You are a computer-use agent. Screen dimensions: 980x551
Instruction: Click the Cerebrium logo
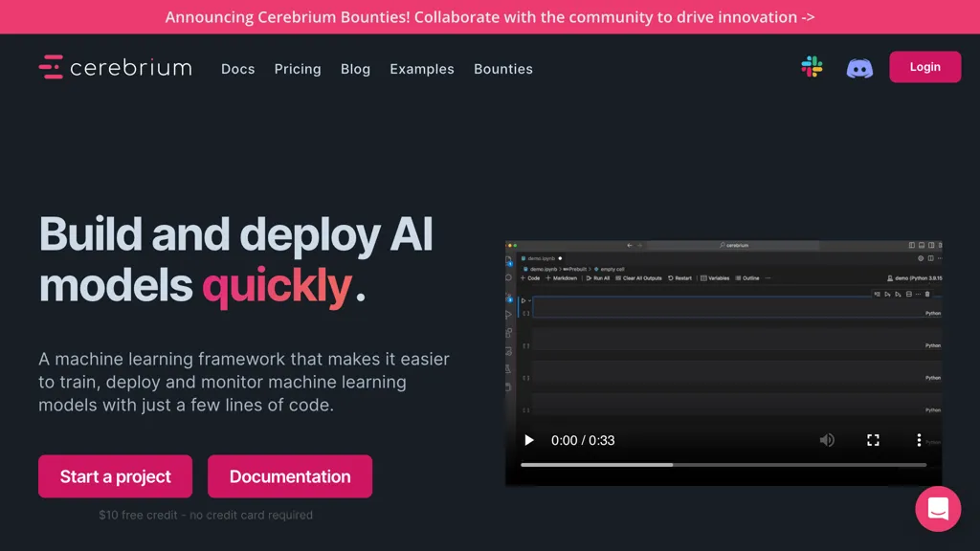pyautogui.click(x=115, y=67)
